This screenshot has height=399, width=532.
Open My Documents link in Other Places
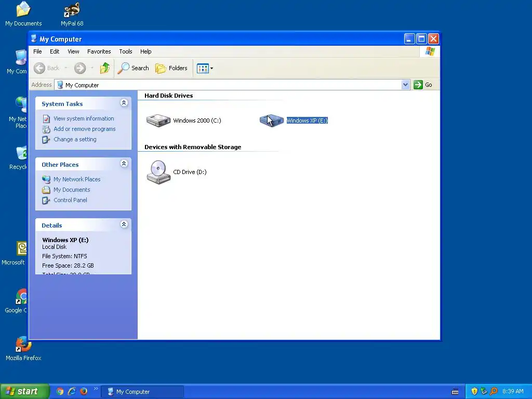click(72, 190)
